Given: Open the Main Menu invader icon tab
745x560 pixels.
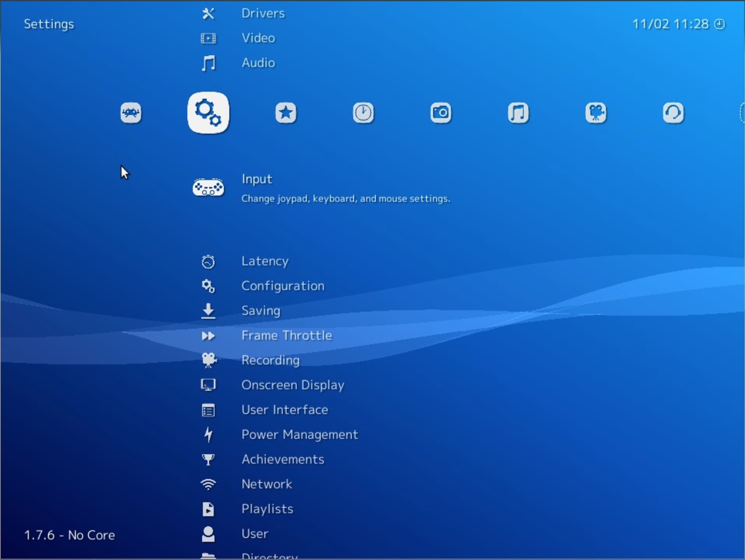Looking at the screenshot, I should (131, 113).
